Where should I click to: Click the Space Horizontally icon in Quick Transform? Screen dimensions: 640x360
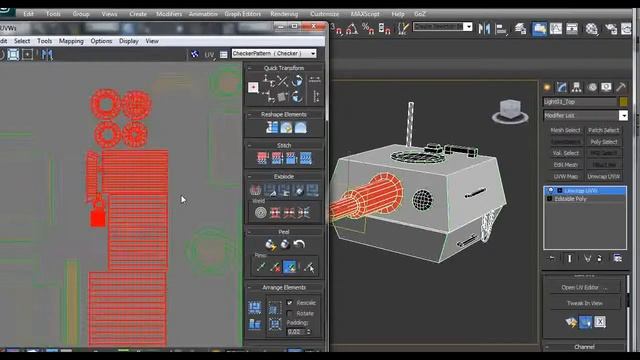(315, 80)
